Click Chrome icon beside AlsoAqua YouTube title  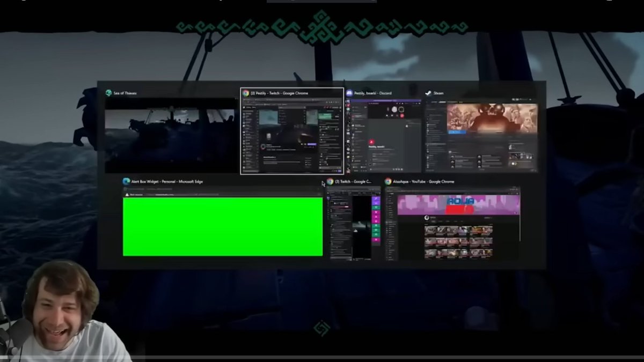point(388,181)
